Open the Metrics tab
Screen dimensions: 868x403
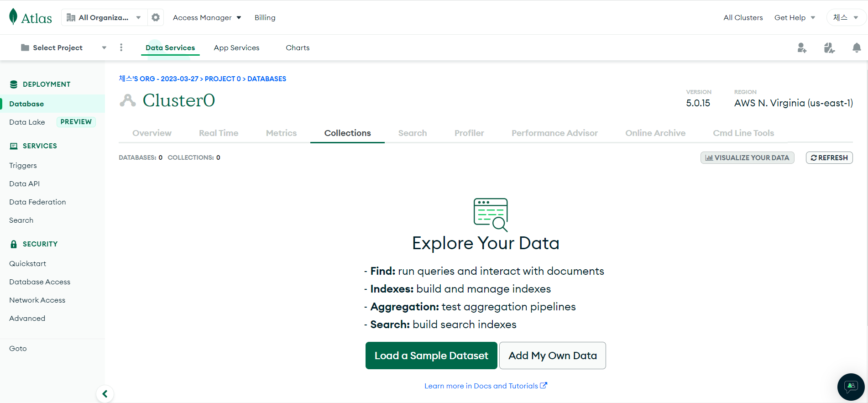point(281,133)
